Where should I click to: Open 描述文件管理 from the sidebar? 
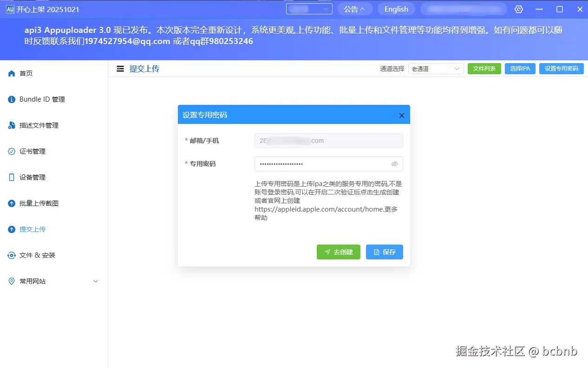tap(39, 125)
